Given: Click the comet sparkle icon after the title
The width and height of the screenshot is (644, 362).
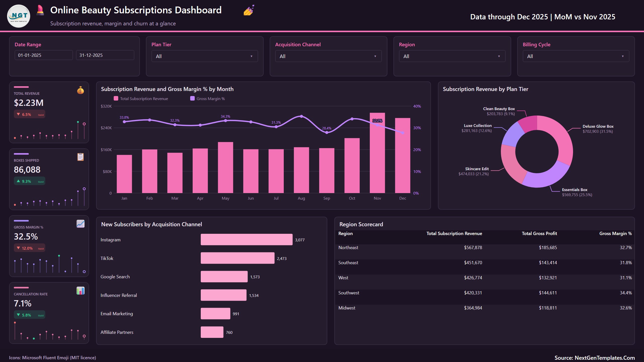Looking at the screenshot, I should pyautogui.click(x=249, y=10).
